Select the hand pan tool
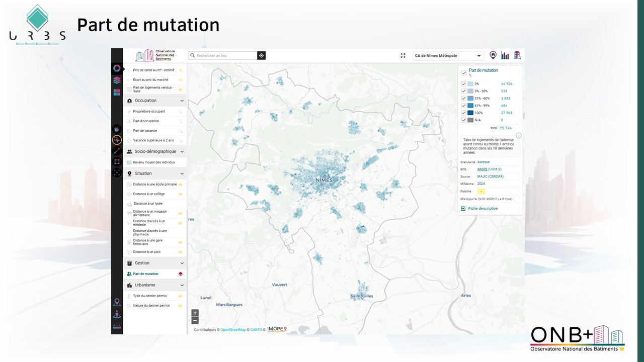This screenshot has height=362, width=644. pyautogui.click(x=117, y=129)
